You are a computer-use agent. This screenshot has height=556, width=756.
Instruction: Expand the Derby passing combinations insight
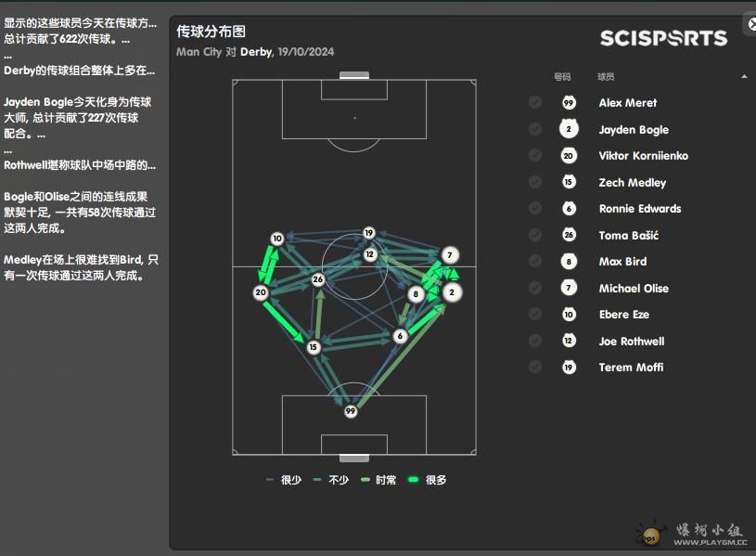[80, 71]
